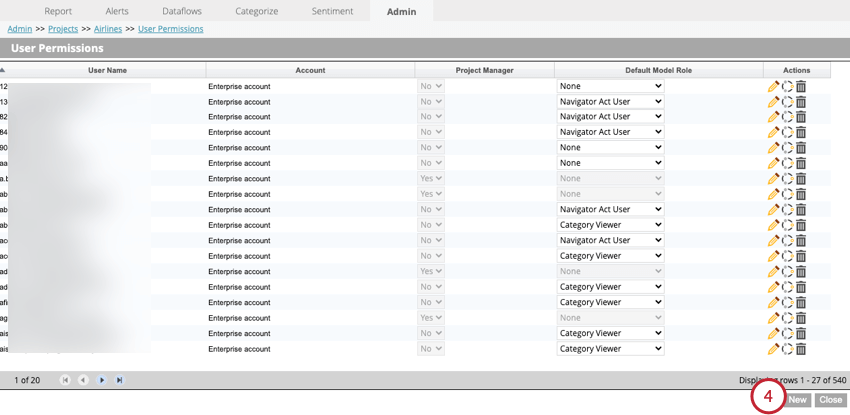The image size is (850, 415).
Task: Click the New button
Action: (797, 400)
